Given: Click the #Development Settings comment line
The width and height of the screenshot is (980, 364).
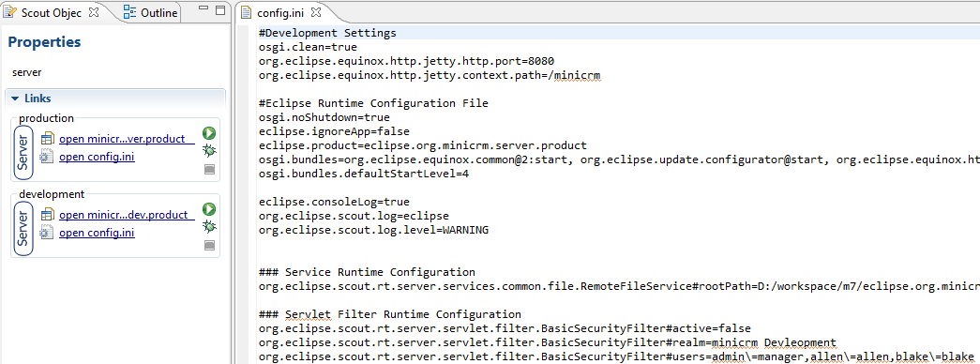Looking at the screenshot, I should 327,33.
